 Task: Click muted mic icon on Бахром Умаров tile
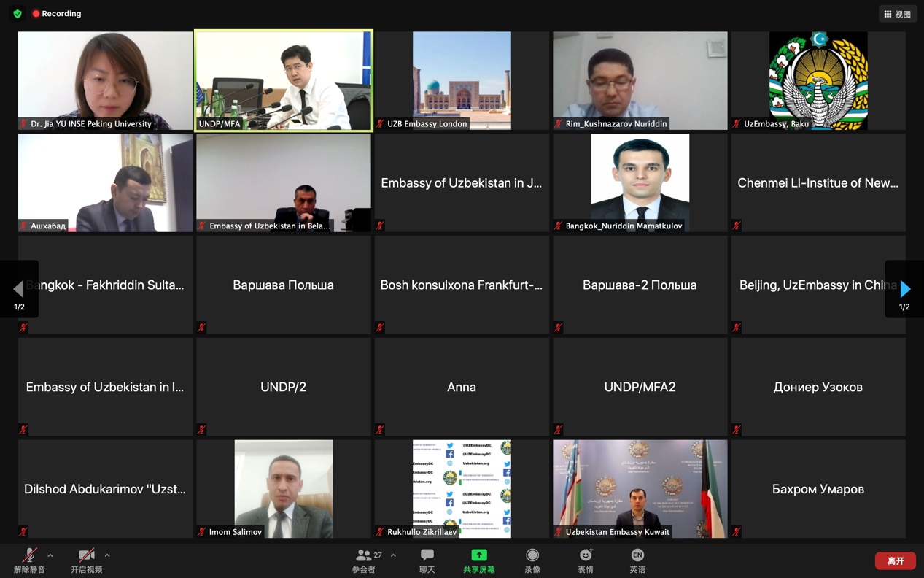[737, 532]
